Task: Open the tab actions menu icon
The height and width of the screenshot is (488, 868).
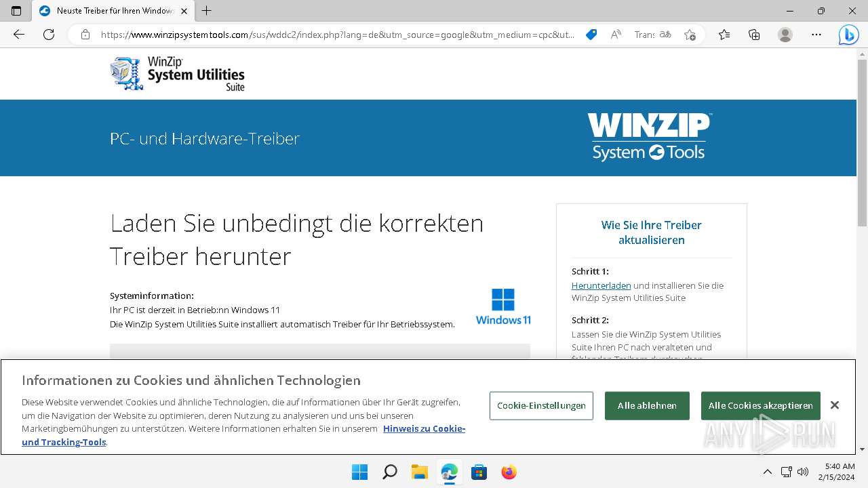Action: coord(16,11)
